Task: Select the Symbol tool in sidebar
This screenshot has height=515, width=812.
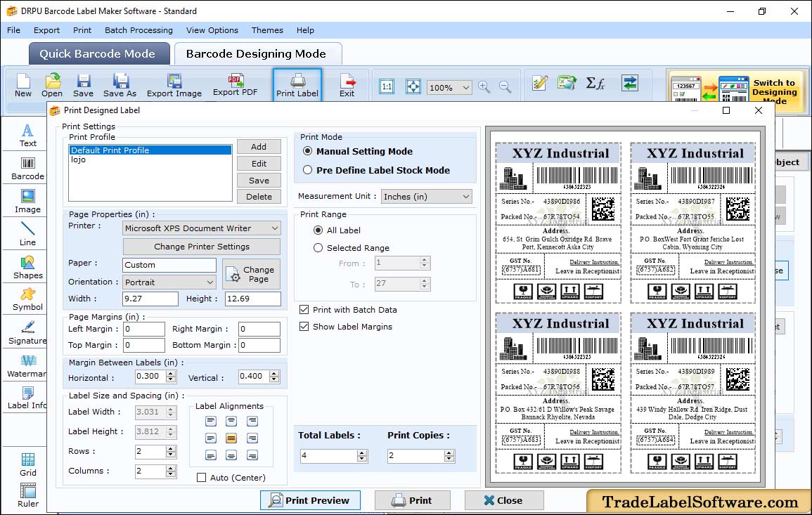Action: click(27, 300)
